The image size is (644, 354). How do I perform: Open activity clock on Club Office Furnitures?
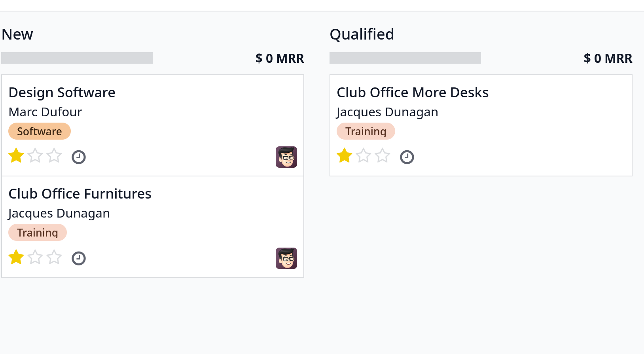click(x=79, y=258)
